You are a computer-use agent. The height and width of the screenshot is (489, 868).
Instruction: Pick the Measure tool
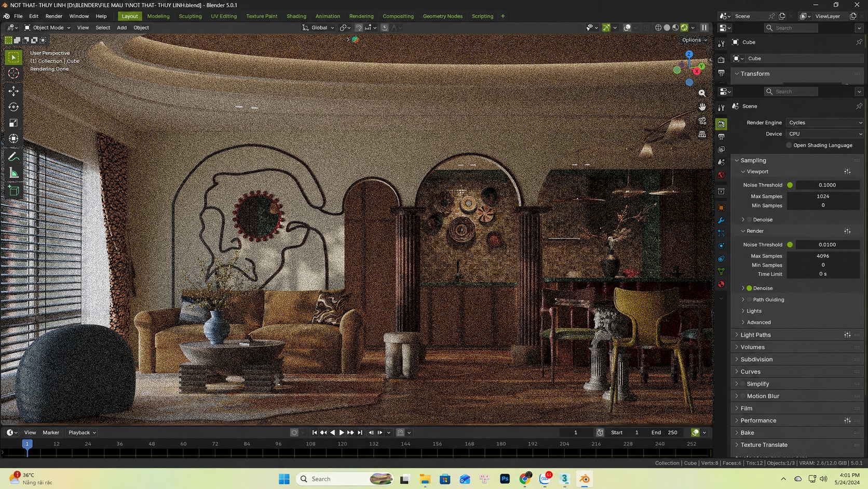(x=13, y=173)
